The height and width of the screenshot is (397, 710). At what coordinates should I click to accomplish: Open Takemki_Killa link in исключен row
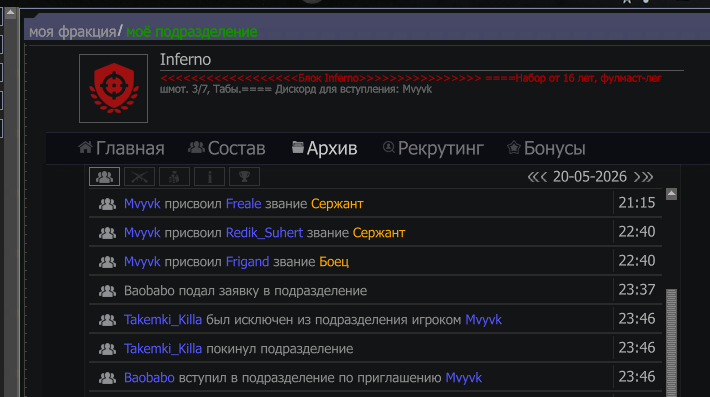click(x=163, y=320)
